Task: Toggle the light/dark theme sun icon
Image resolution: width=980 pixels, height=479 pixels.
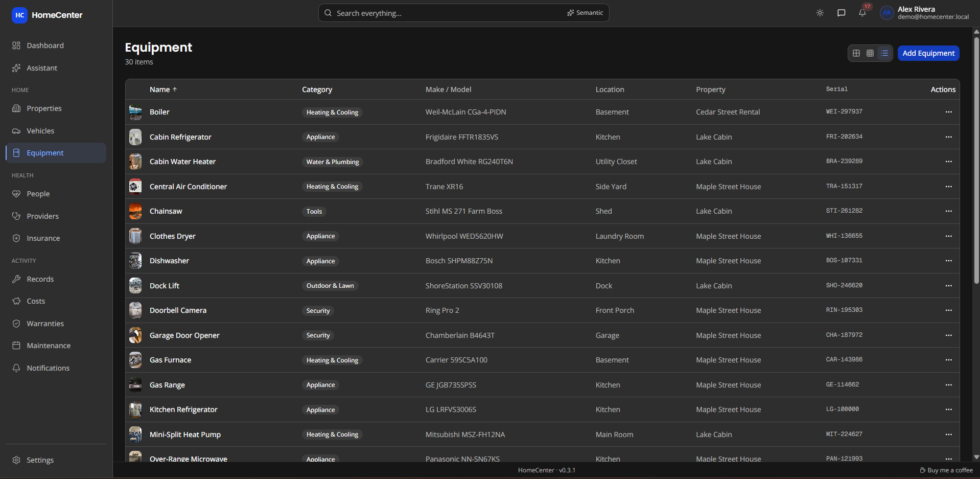Action: (820, 13)
